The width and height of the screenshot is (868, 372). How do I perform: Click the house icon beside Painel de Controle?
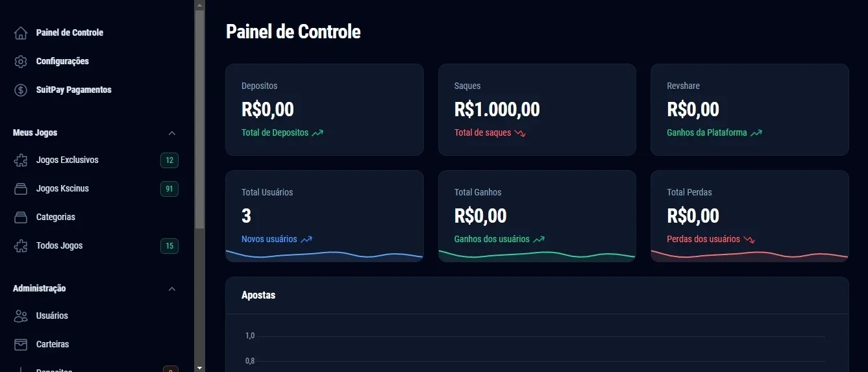click(x=21, y=33)
